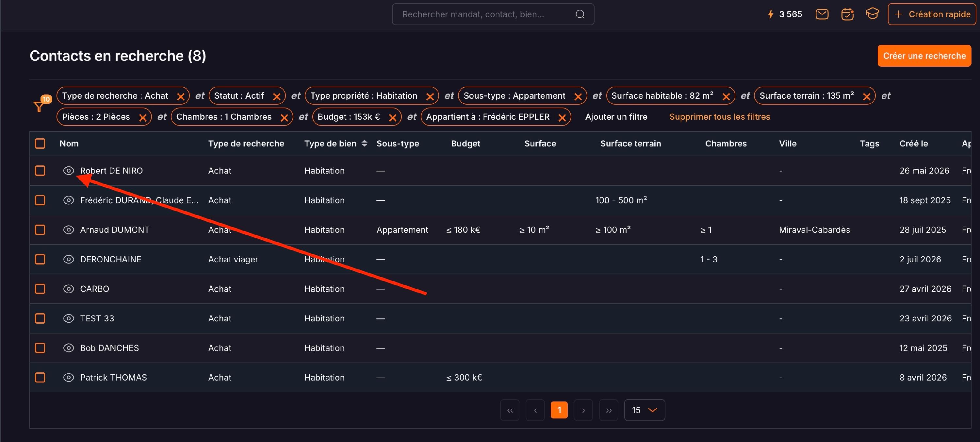Go to previous page arrow

pyautogui.click(x=535, y=410)
